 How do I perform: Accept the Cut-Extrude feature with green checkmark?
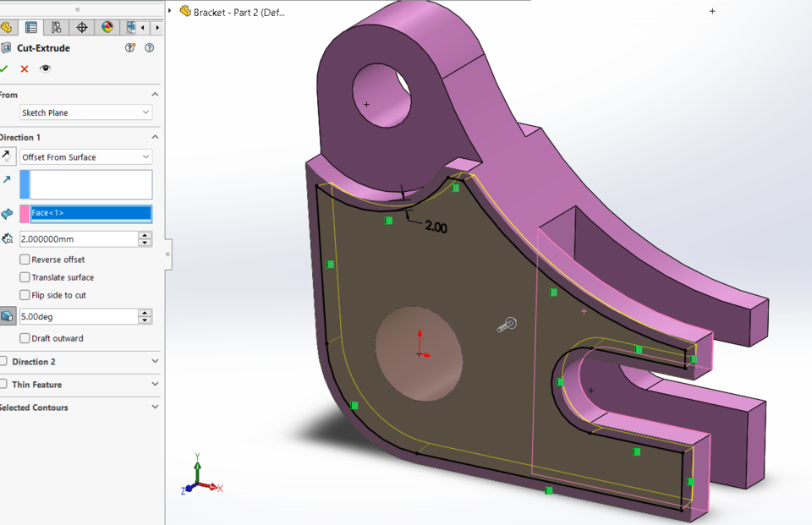6,68
